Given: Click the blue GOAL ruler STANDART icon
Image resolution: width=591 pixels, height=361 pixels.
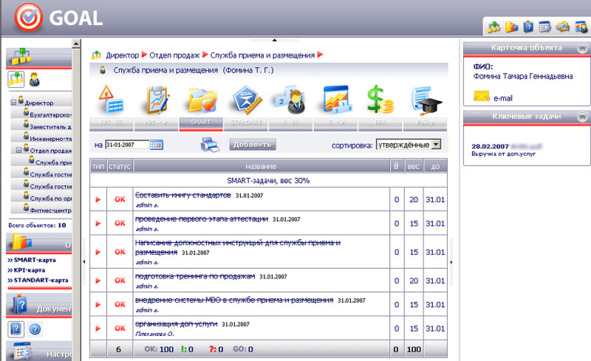Looking at the screenshot, I should click(x=247, y=100).
